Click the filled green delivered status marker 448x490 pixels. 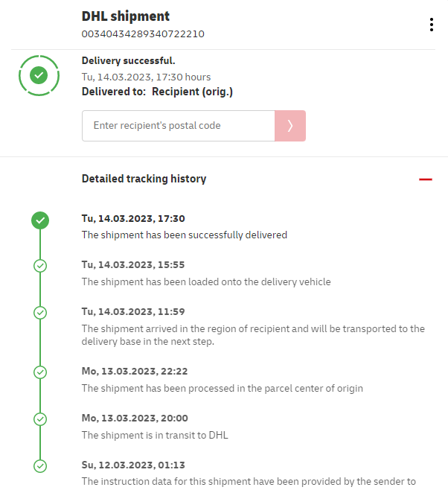coord(40,220)
